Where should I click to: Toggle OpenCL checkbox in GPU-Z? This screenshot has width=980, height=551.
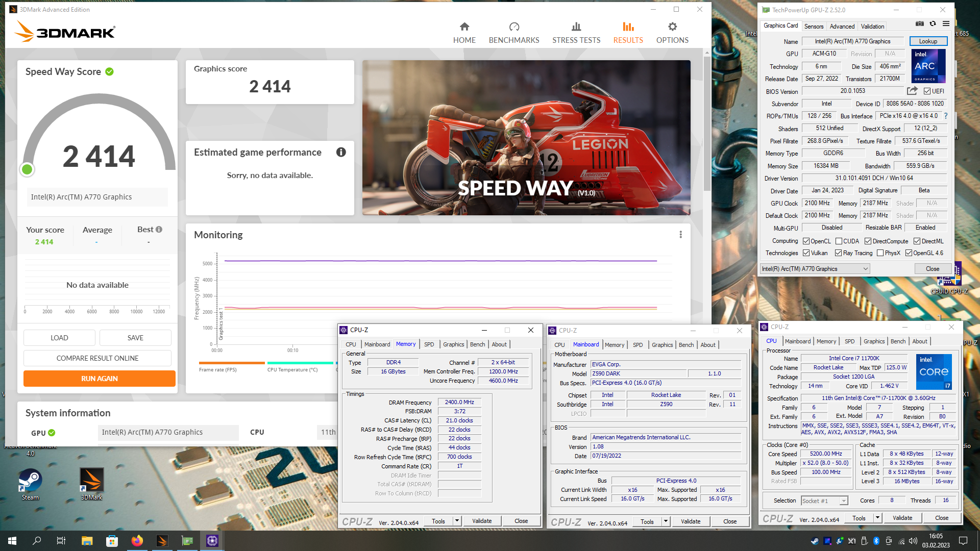[x=806, y=241]
